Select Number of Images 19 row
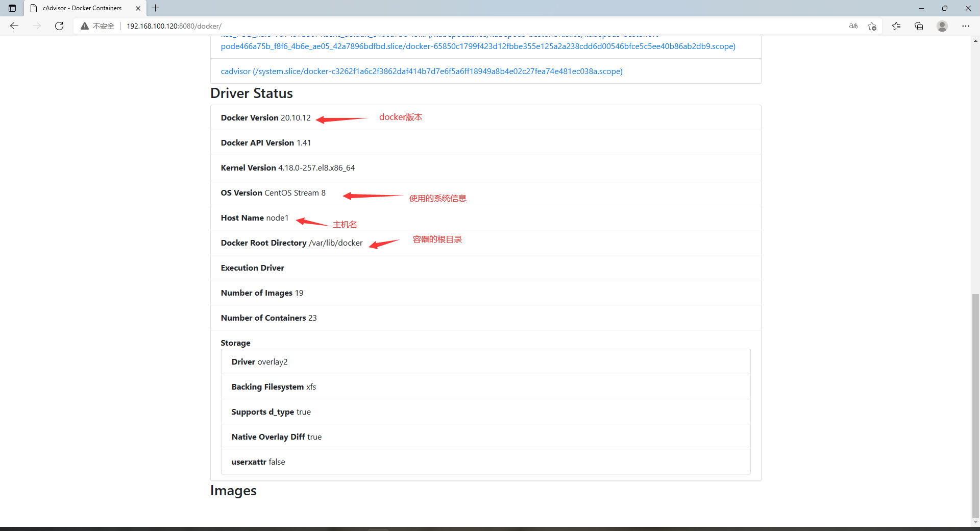The image size is (980, 531). (x=485, y=293)
